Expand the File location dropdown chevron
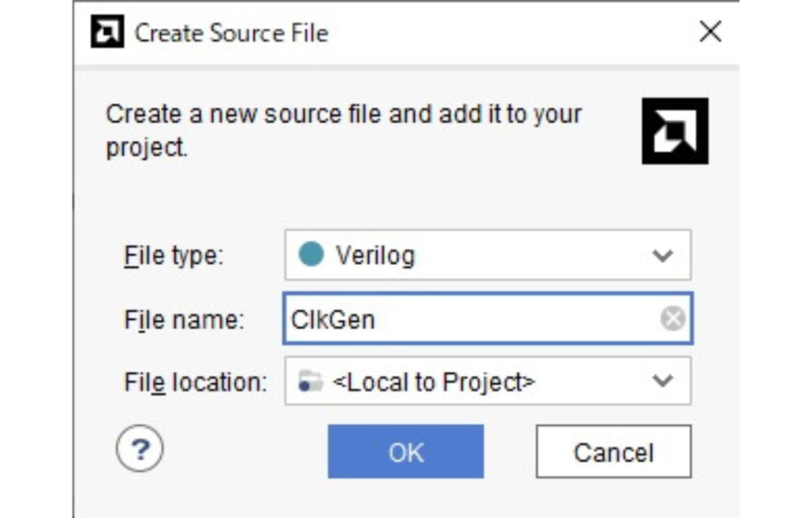This screenshot has height=518, width=812. (662, 382)
